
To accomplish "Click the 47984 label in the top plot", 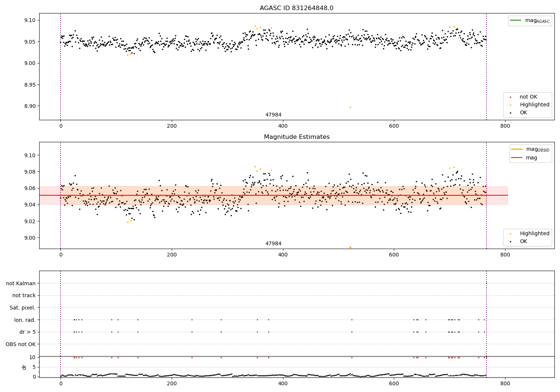I will (273, 115).
